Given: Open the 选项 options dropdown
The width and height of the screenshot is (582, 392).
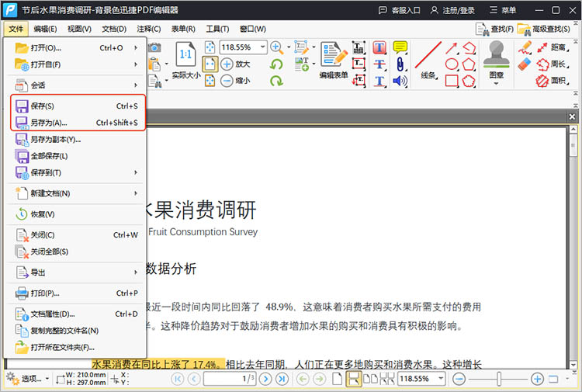Looking at the screenshot, I should point(28,379).
